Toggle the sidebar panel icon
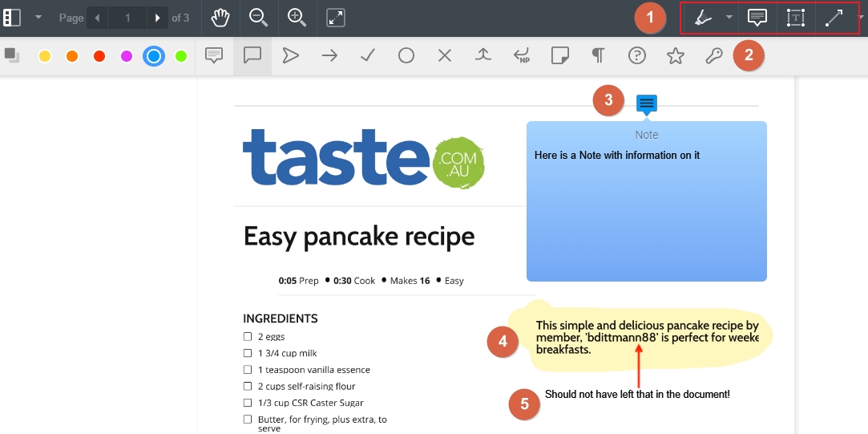868x434 pixels. pos(12,18)
